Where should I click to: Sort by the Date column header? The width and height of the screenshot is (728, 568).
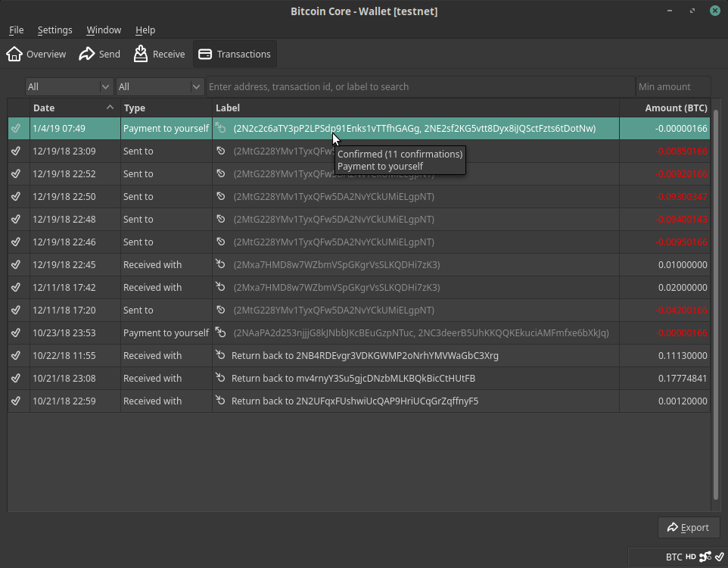[75, 108]
